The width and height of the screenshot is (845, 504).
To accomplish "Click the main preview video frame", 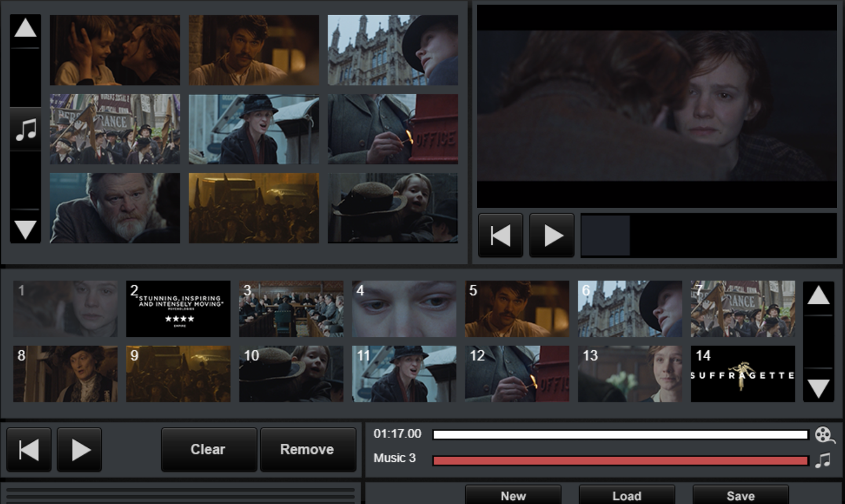I will 657,106.
